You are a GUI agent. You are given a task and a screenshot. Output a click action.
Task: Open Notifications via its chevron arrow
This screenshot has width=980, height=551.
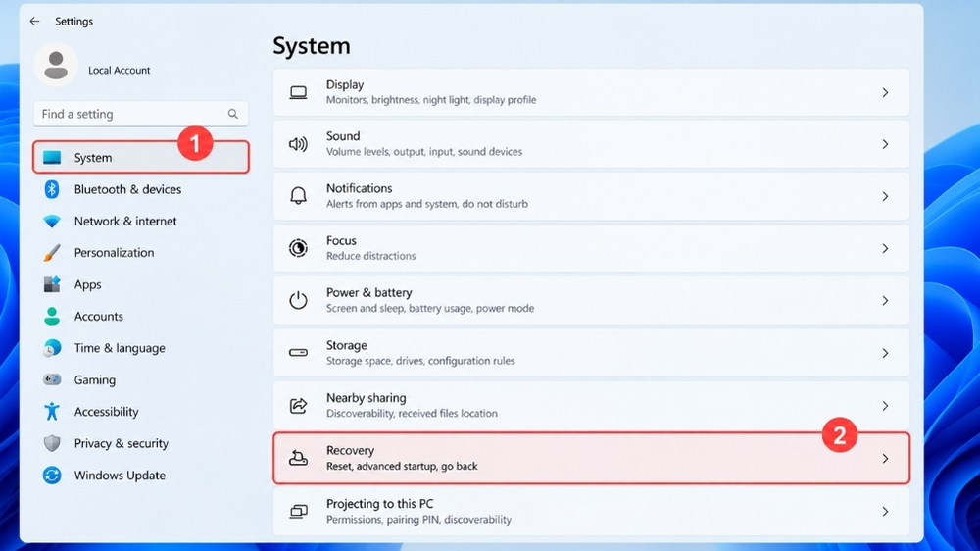(885, 196)
